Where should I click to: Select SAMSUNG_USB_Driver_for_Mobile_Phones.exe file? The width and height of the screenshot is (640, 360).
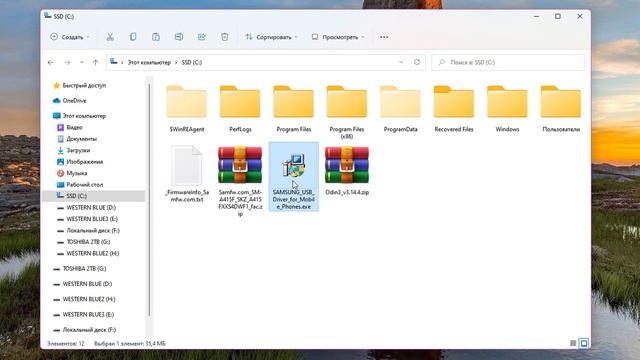[x=293, y=176]
